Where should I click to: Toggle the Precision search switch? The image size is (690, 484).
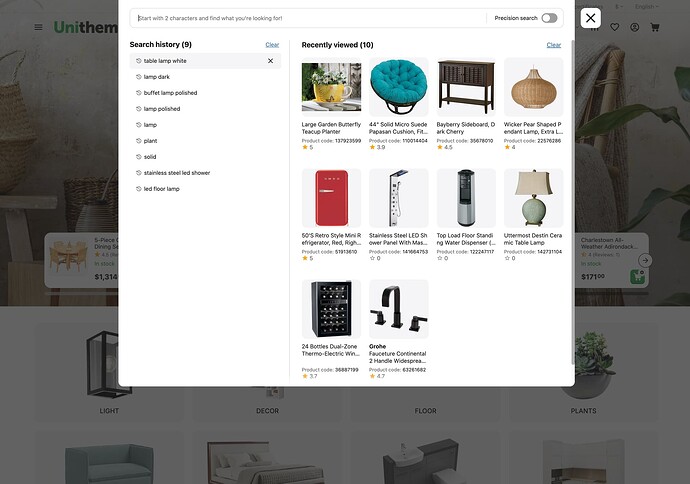549,18
